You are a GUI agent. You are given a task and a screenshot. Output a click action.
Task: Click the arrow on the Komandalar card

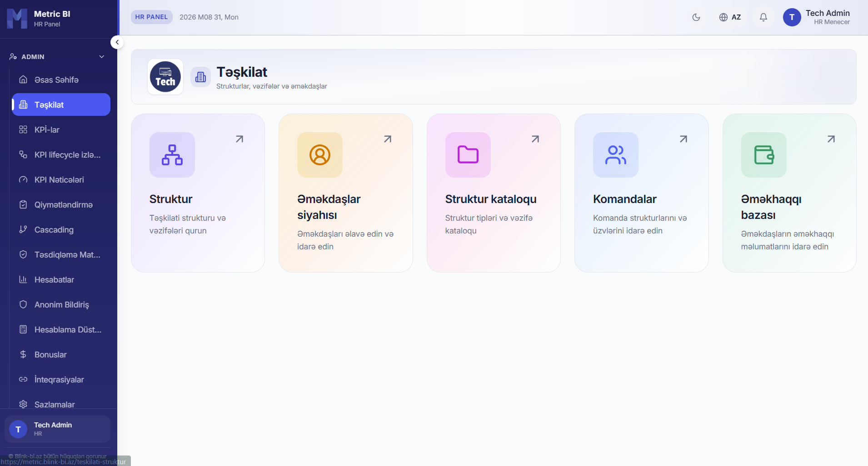pos(683,139)
